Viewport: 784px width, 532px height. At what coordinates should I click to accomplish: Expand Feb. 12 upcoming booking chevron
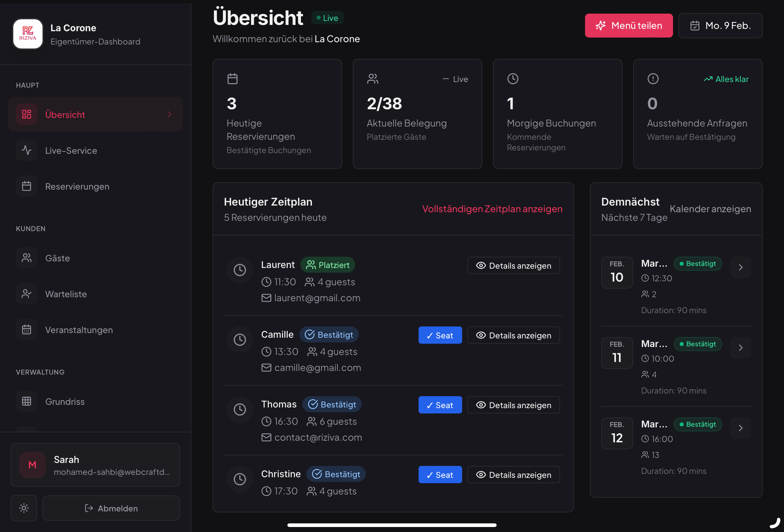[740, 428]
